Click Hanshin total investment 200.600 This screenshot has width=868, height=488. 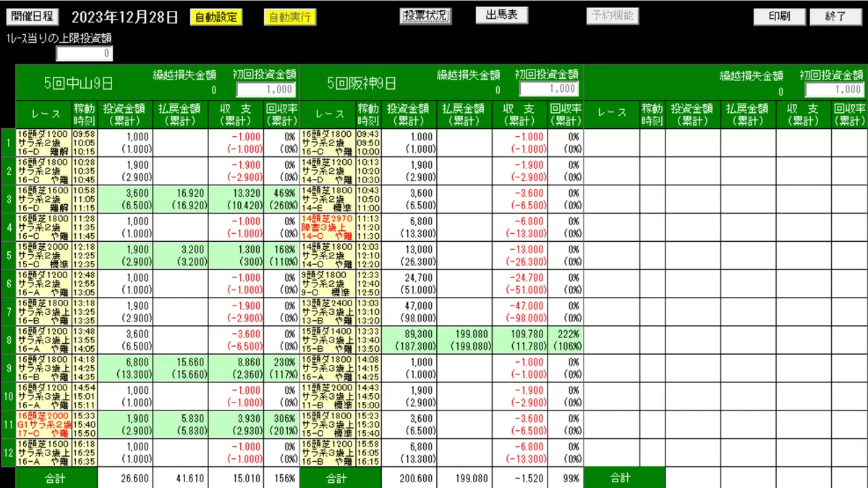click(409, 478)
